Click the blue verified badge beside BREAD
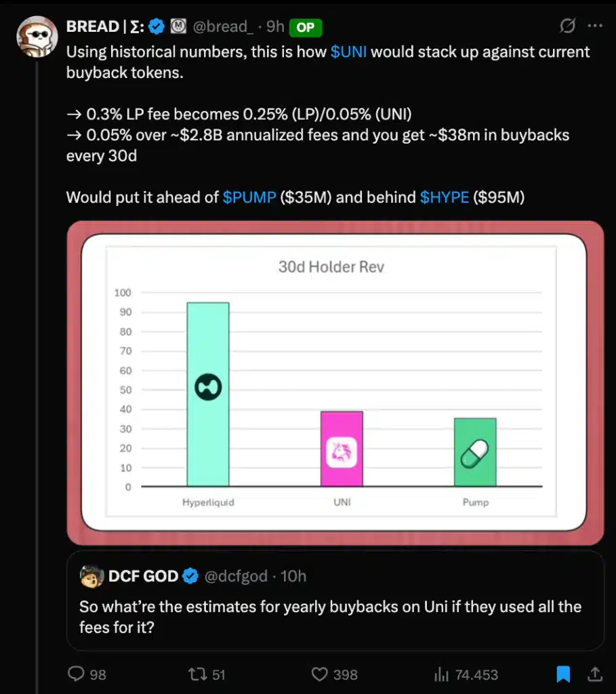 coord(157,27)
